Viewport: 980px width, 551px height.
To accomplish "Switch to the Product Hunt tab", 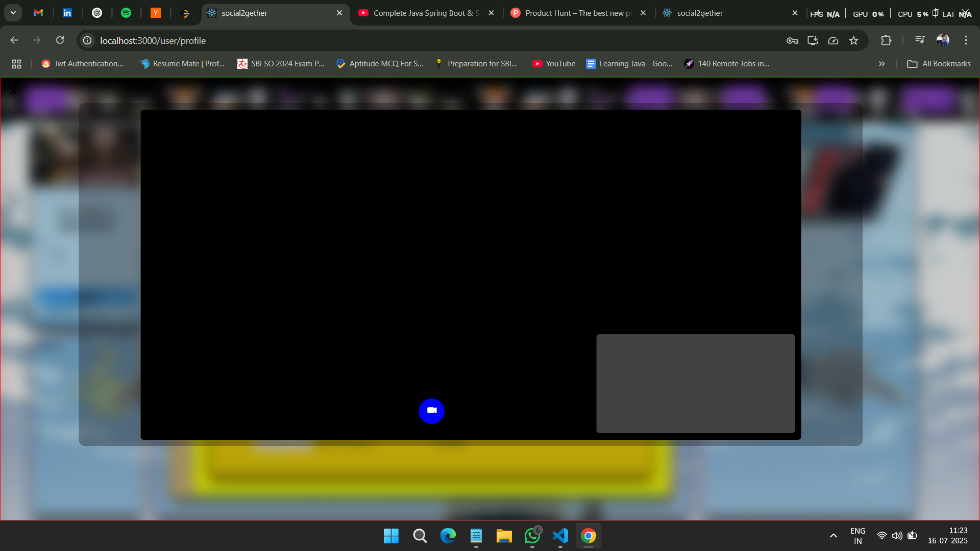I will coord(572,13).
